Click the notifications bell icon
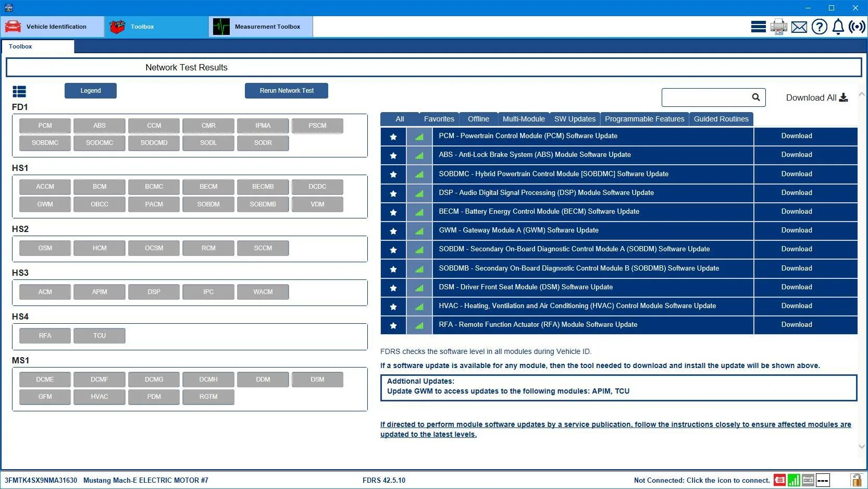 838,27
